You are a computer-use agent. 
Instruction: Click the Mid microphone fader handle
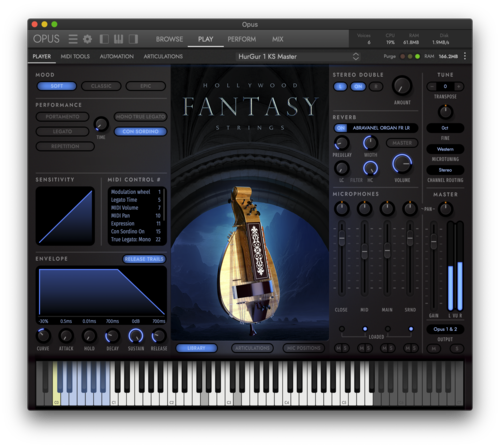tap(364, 252)
